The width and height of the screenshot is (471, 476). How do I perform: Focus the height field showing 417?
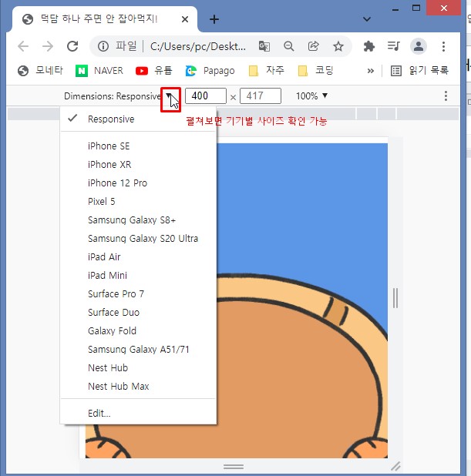pyautogui.click(x=261, y=96)
